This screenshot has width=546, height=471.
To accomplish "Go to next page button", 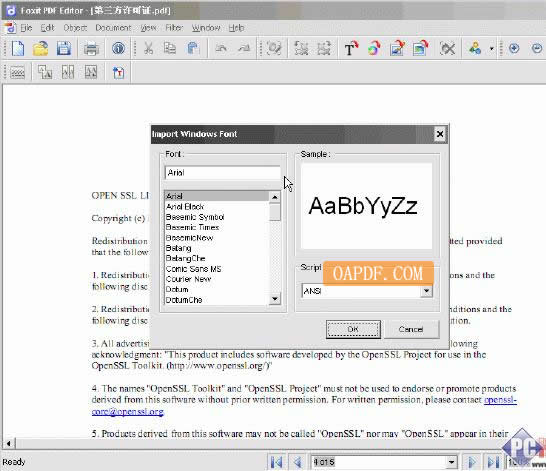I will (472, 462).
